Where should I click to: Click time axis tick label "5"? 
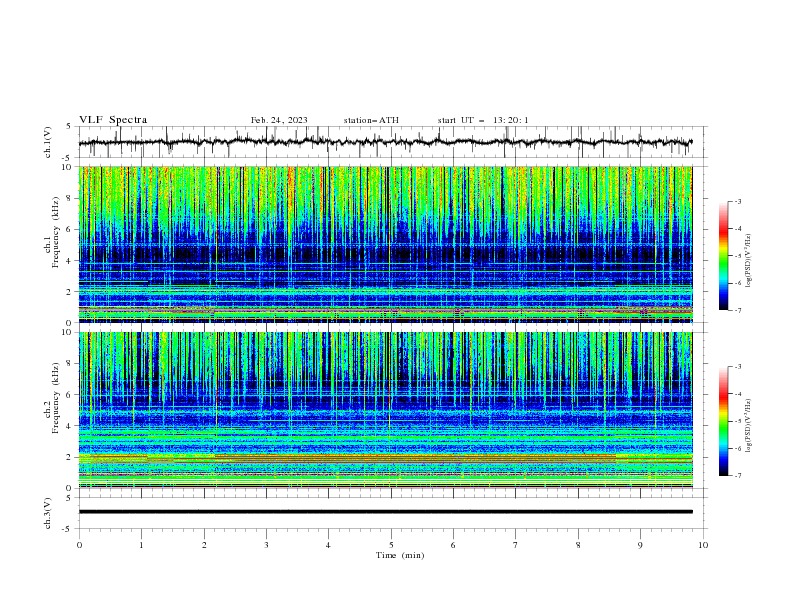(x=391, y=545)
